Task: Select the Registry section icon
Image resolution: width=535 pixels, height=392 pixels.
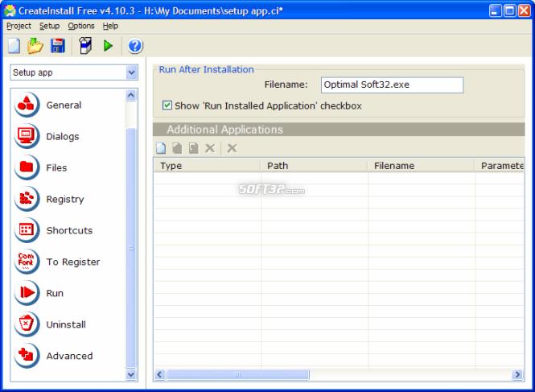Action: coord(27,199)
